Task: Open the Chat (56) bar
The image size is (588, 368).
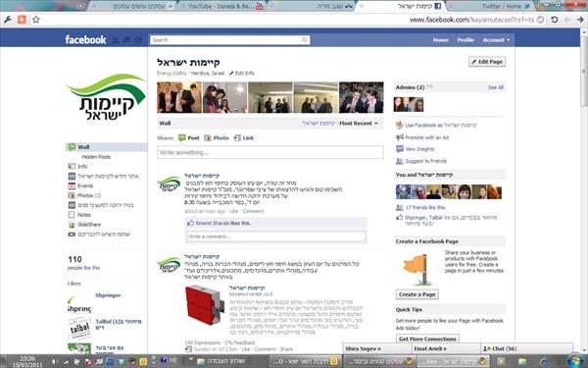Action: coord(526,348)
